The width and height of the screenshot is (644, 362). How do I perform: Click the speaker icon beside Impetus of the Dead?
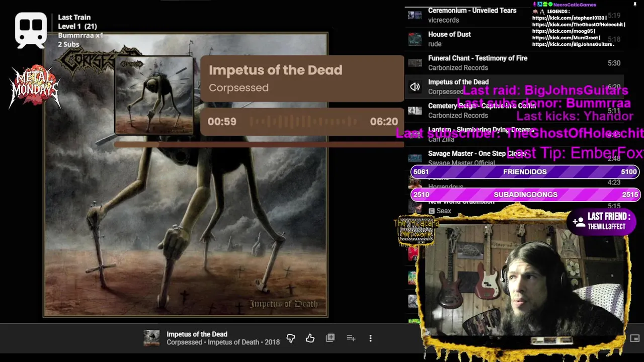pyautogui.click(x=415, y=87)
